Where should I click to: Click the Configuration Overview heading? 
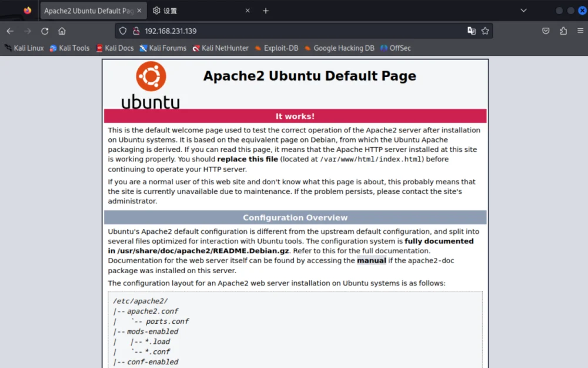point(295,218)
